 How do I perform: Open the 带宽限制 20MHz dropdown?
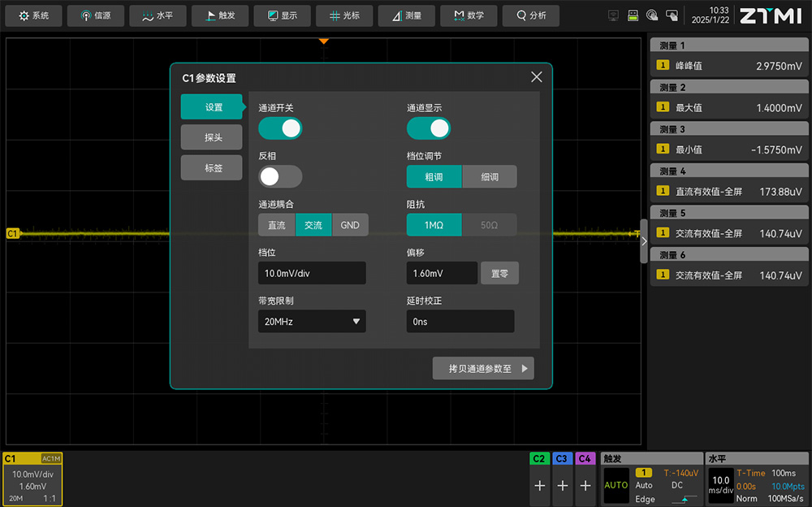click(312, 322)
